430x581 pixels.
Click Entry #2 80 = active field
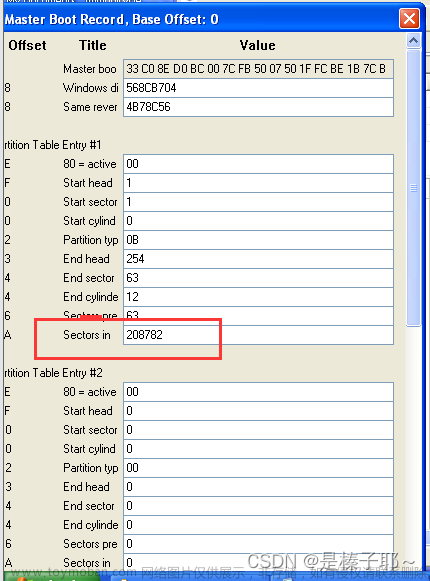258,392
